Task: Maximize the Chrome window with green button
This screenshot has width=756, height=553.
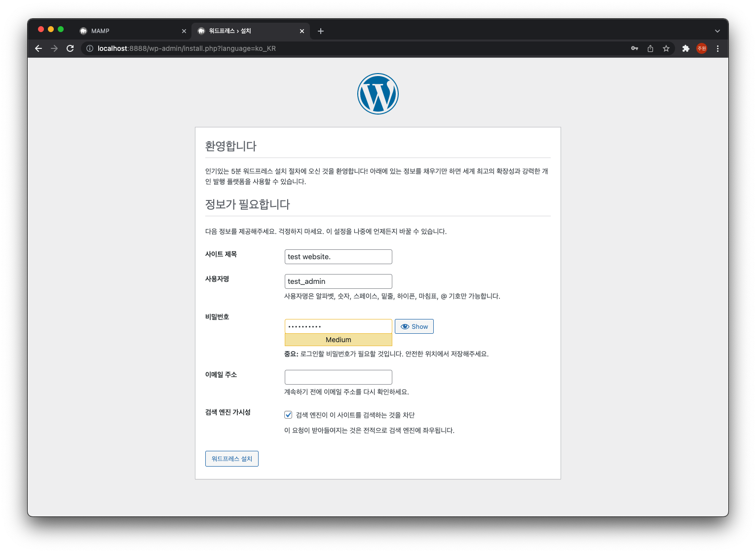Action: (x=61, y=29)
